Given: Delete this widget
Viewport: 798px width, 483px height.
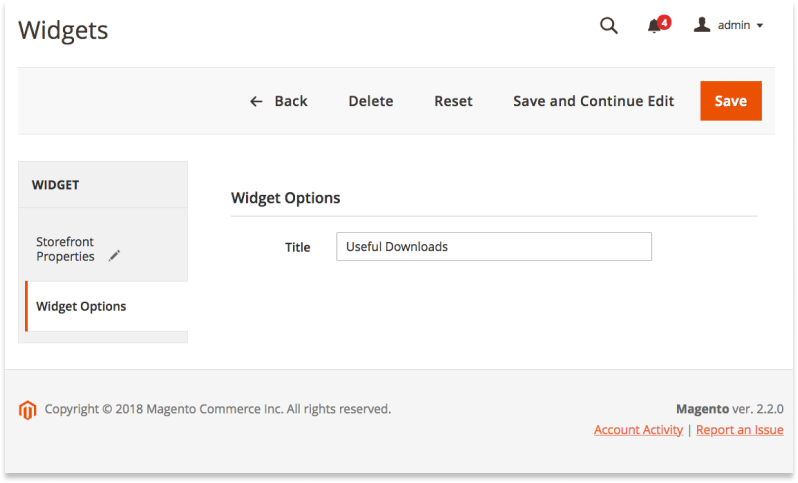Looking at the screenshot, I should (x=370, y=101).
